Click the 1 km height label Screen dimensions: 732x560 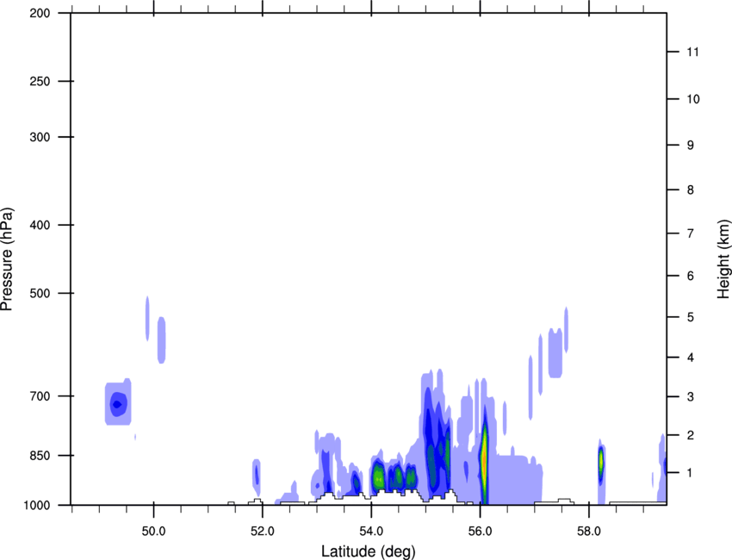click(x=690, y=473)
